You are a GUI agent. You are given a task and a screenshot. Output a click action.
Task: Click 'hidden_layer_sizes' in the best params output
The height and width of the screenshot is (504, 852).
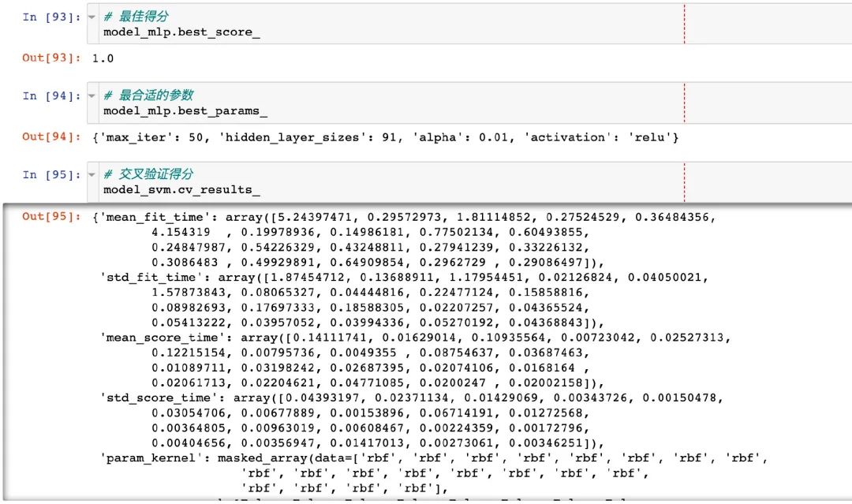tap(293, 137)
